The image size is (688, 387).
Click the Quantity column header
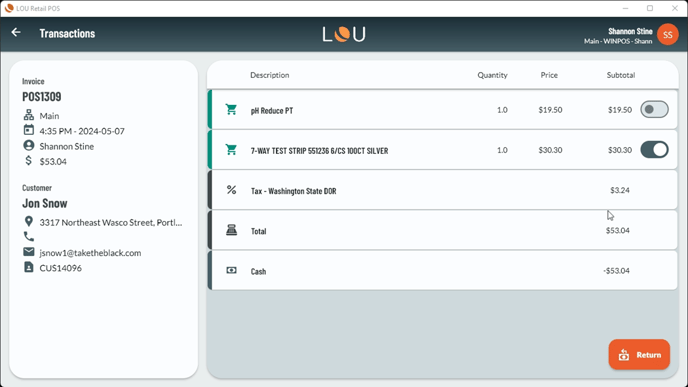(x=492, y=75)
